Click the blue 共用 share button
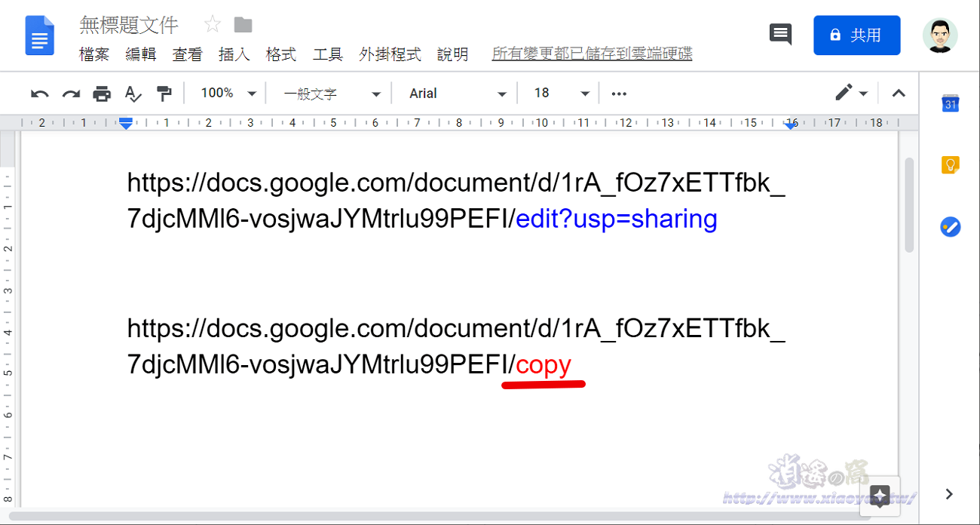 [856, 35]
